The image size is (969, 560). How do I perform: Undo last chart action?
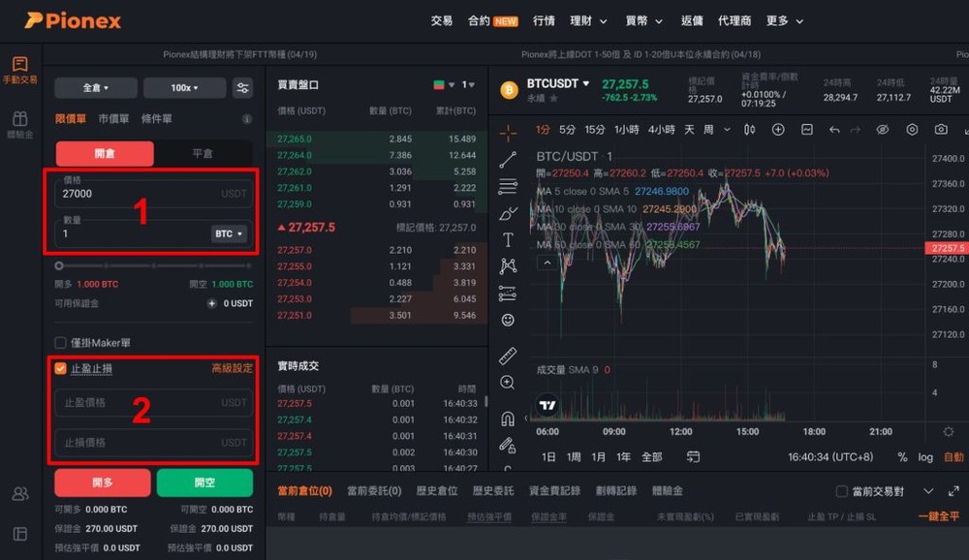(834, 130)
